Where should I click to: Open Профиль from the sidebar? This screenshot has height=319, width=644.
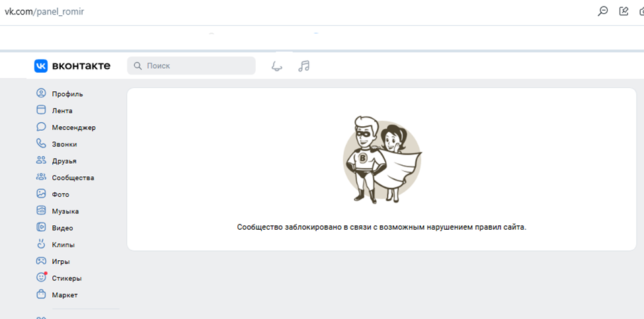[x=67, y=94]
